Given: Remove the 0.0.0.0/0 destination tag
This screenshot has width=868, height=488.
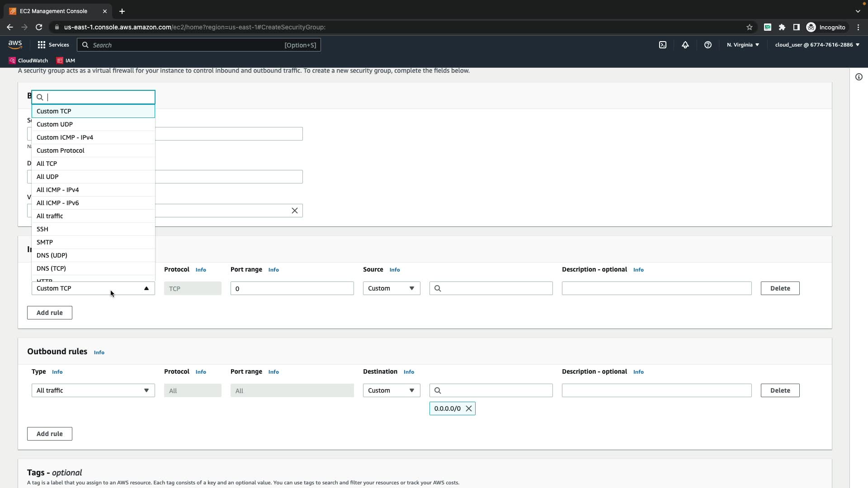Looking at the screenshot, I should (469, 408).
